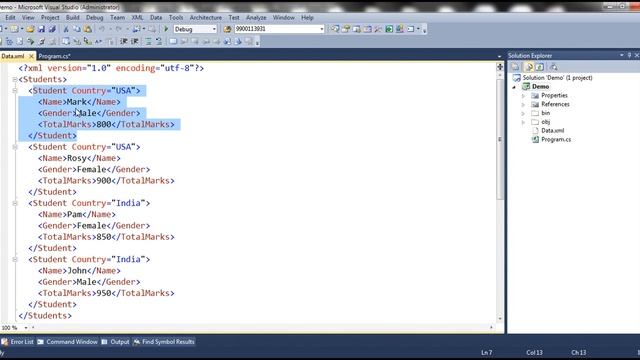
Task: Collapse the John Student node outline
Action: 15,259
